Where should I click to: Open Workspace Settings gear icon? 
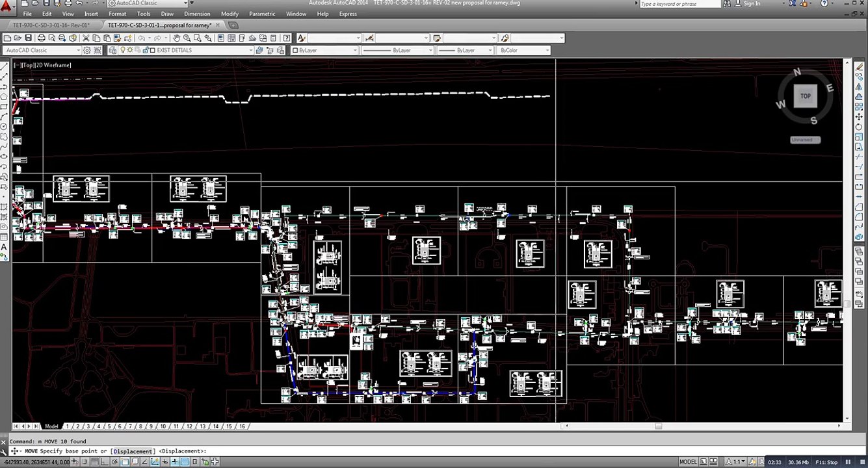pyautogui.click(x=86, y=50)
